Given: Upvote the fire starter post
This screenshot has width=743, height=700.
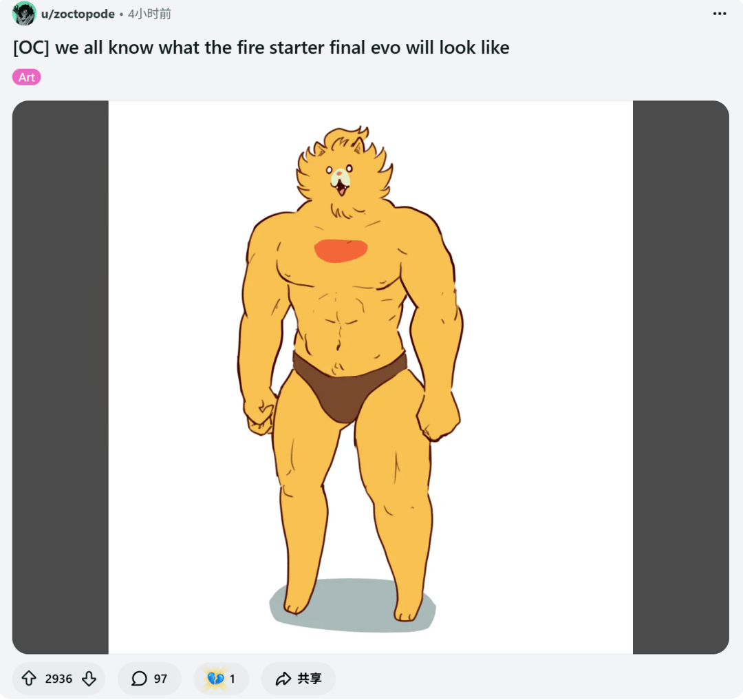Looking at the screenshot, I should 29,679.
